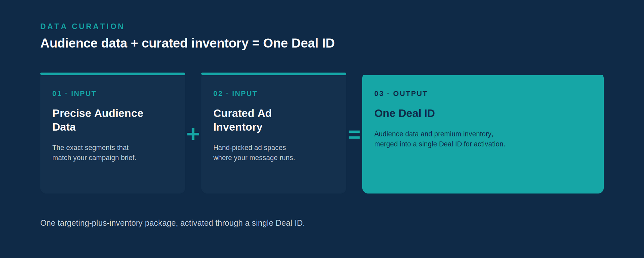Click the word 'Inventory' in second card title
The width and height of the screenshot is (644, 258).
click(238, 127)
